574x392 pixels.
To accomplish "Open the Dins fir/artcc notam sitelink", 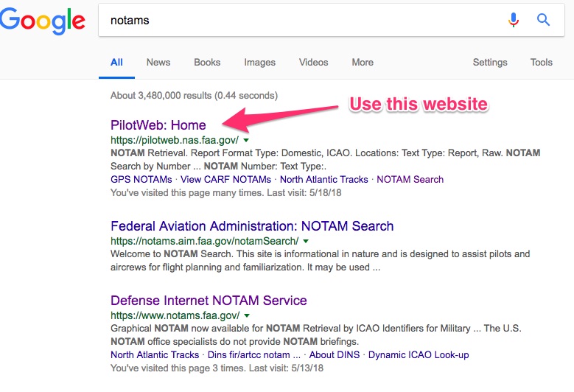I will [254, 354].
